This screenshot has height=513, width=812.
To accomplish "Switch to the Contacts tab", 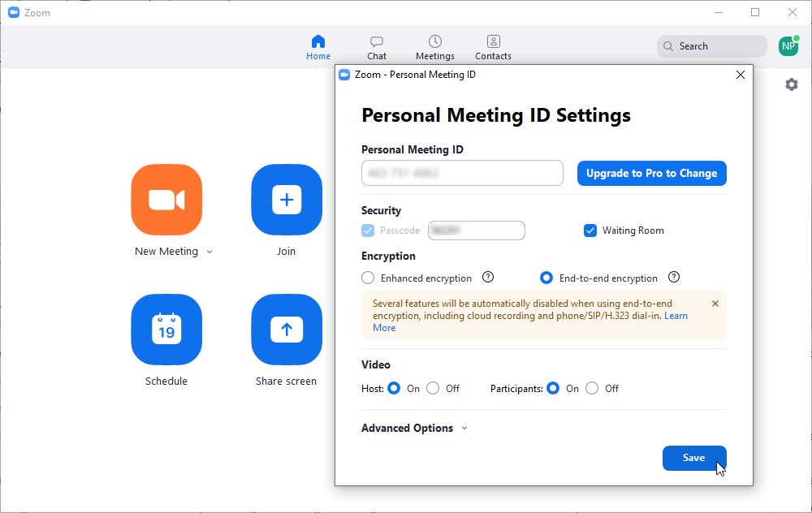I will 493,48.
